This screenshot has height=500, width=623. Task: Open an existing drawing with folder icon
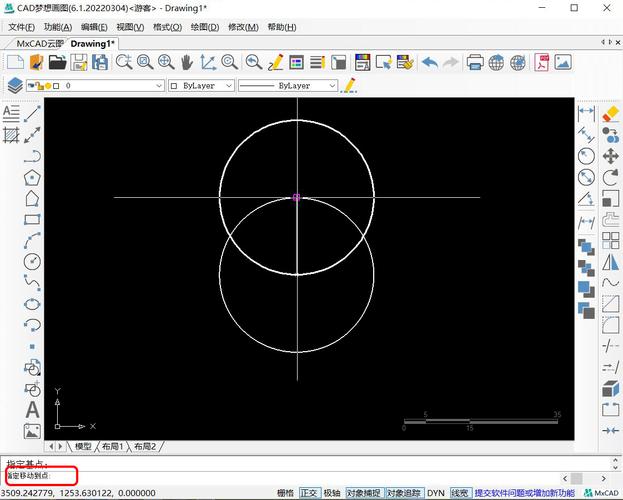[x=57, y=62]
